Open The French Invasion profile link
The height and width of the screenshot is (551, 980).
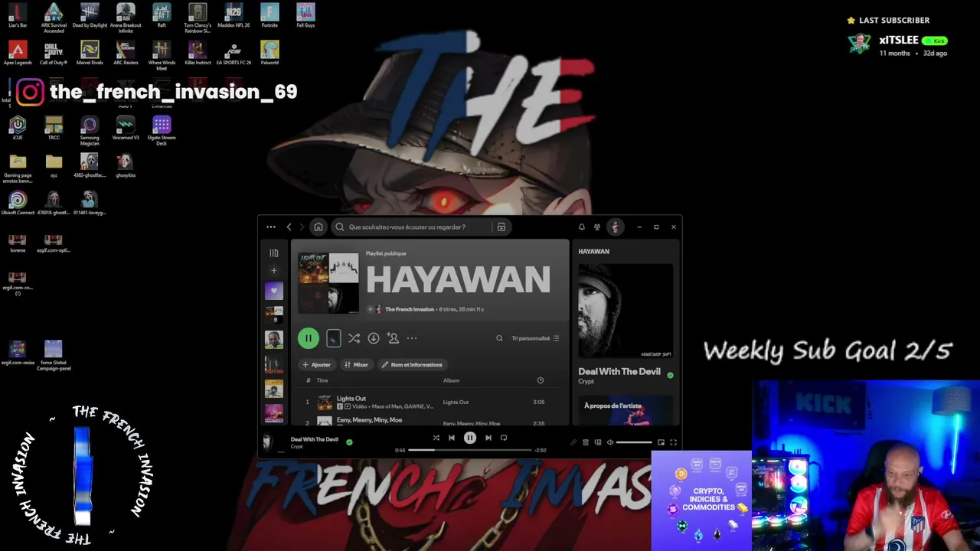click(410, 309)
